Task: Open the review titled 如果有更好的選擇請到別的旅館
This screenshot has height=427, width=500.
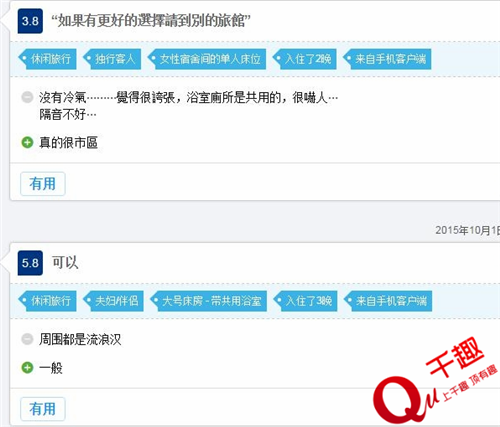Action: (151, 21)
